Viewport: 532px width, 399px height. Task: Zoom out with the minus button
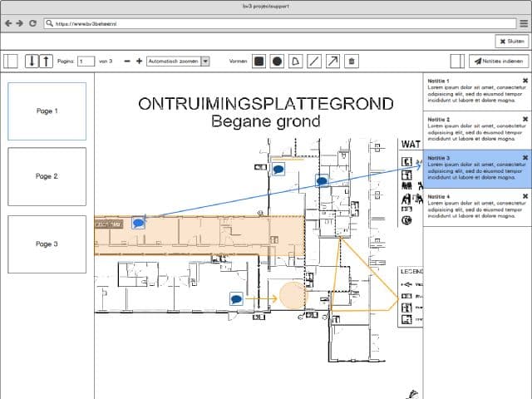point(127,61)
